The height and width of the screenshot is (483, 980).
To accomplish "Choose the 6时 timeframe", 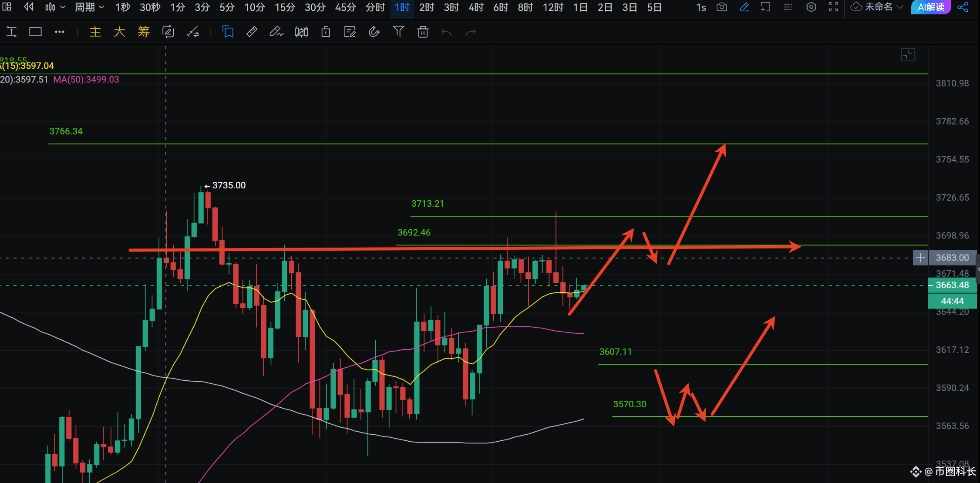I will tap(501, 7).
